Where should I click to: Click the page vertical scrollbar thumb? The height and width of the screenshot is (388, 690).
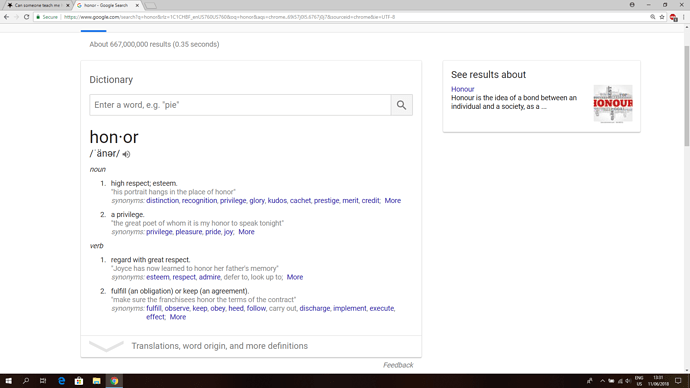pos(687,96)
